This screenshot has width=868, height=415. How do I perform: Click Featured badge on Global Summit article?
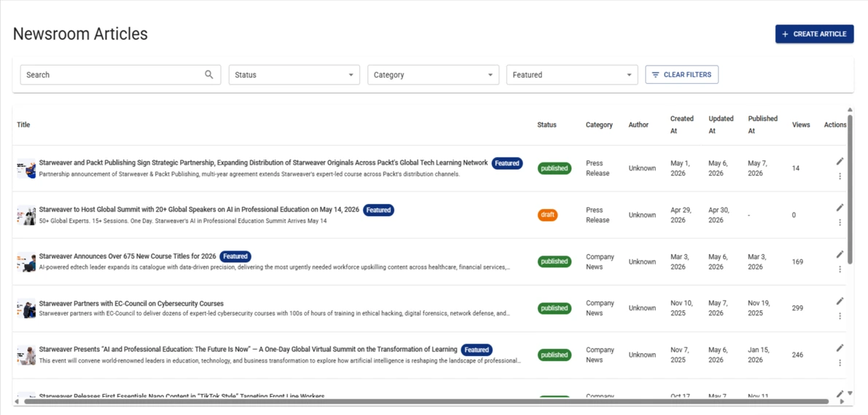379,210
